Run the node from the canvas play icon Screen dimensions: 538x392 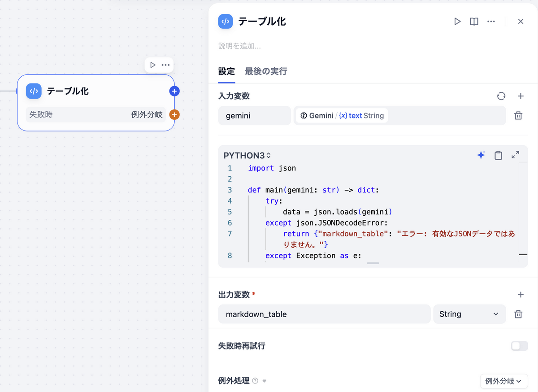pos(153,65)
